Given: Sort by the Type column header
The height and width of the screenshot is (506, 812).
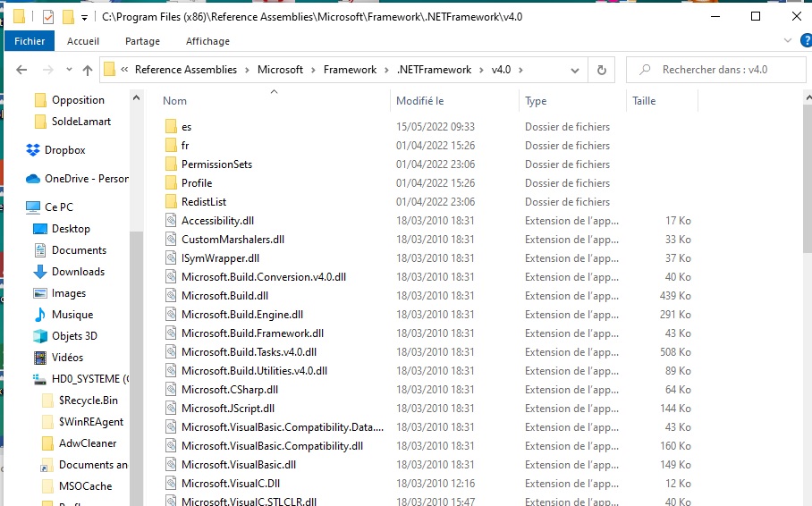Looking at the screenshot, I should [x=536, y=101].
